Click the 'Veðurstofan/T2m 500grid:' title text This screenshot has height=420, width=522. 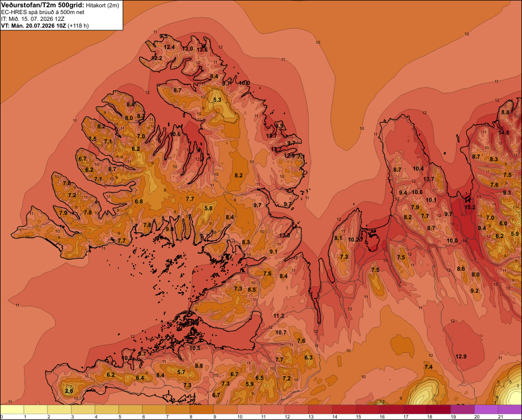(x=43, y=5)
